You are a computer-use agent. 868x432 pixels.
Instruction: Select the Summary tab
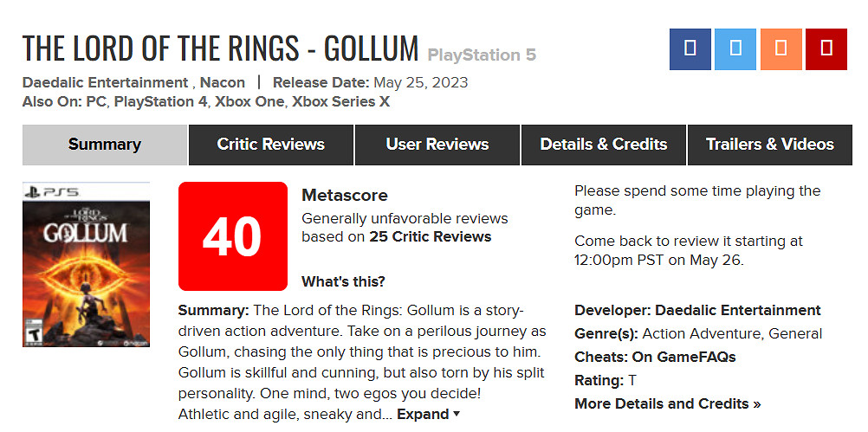point(104,145)
